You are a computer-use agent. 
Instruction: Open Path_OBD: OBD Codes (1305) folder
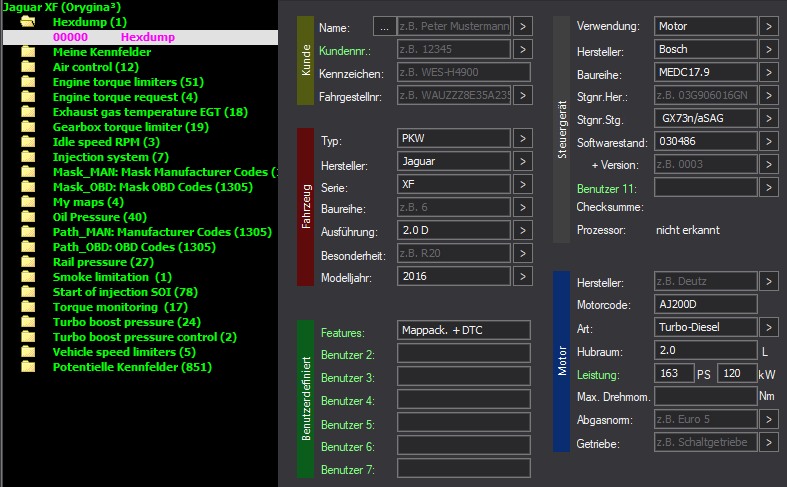point(134,247)
